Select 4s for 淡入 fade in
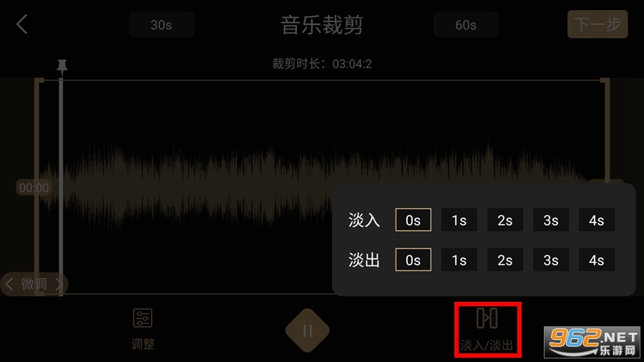 (x=597, y=220)
